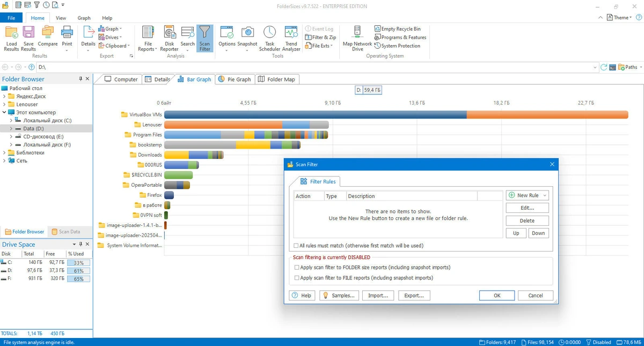
Task: Click the Import... button
Action: coord(378,296)
